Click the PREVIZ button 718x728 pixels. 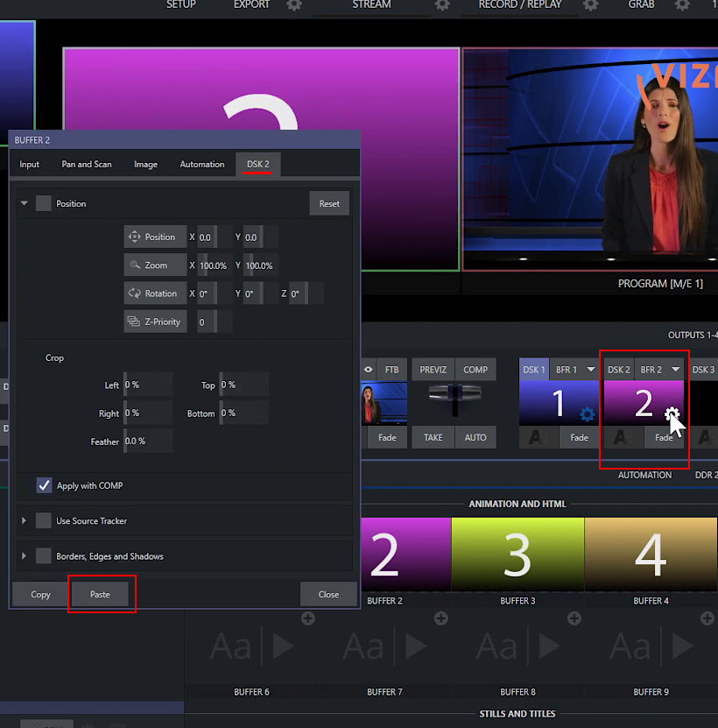click(433, 370)
